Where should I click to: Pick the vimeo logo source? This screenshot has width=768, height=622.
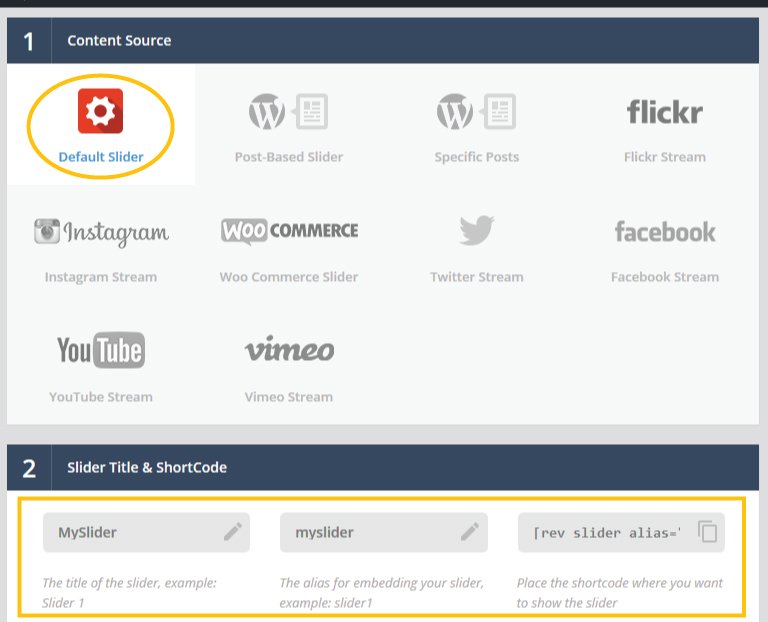click(289, 349)
